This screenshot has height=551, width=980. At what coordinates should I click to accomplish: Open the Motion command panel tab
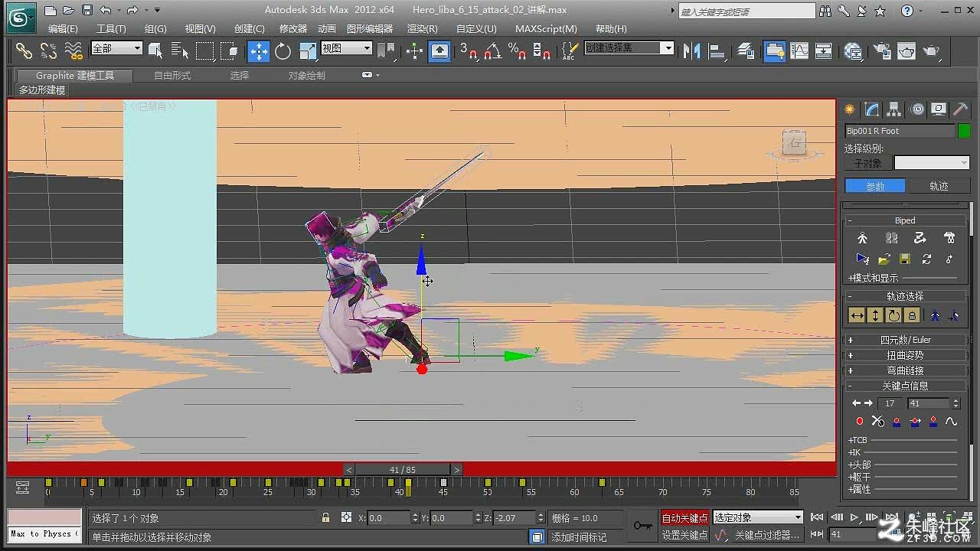pyautogui.click(x=917, y=109)
